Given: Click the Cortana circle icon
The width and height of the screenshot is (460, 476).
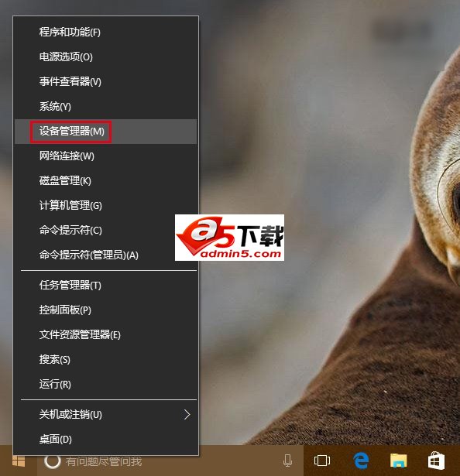Looking at the screenshot, I should pyautogui.click(x=52, y=461).
